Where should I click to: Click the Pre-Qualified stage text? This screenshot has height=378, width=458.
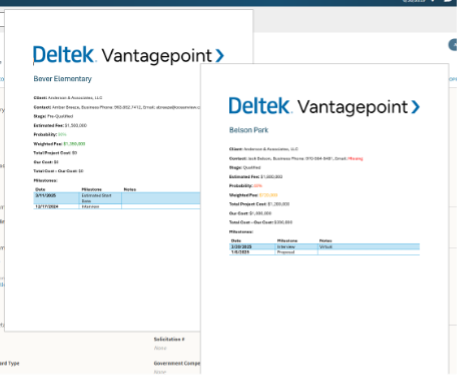click(x=60, y=116)
